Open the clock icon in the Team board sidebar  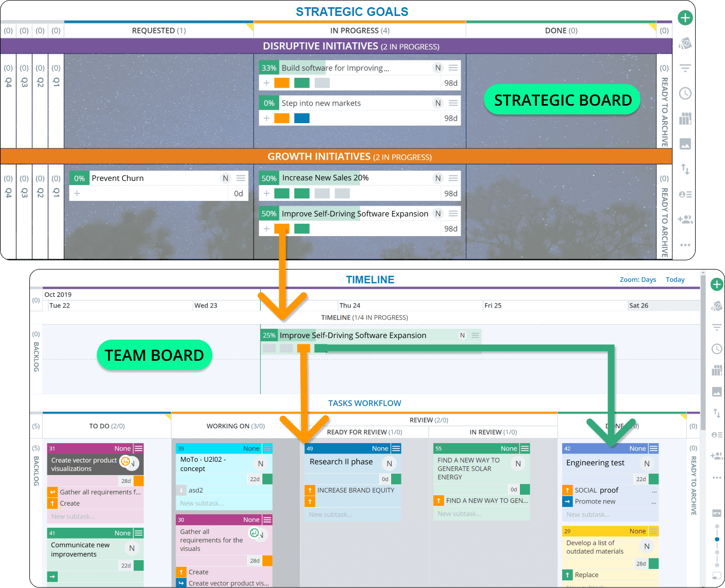click(717, 349)
